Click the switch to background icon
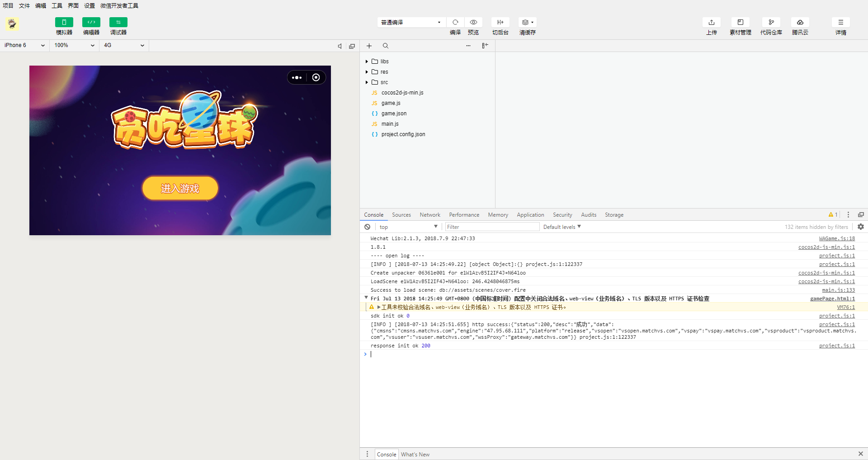The height and width of the screenshot is (460, 868). click(500, 22)
